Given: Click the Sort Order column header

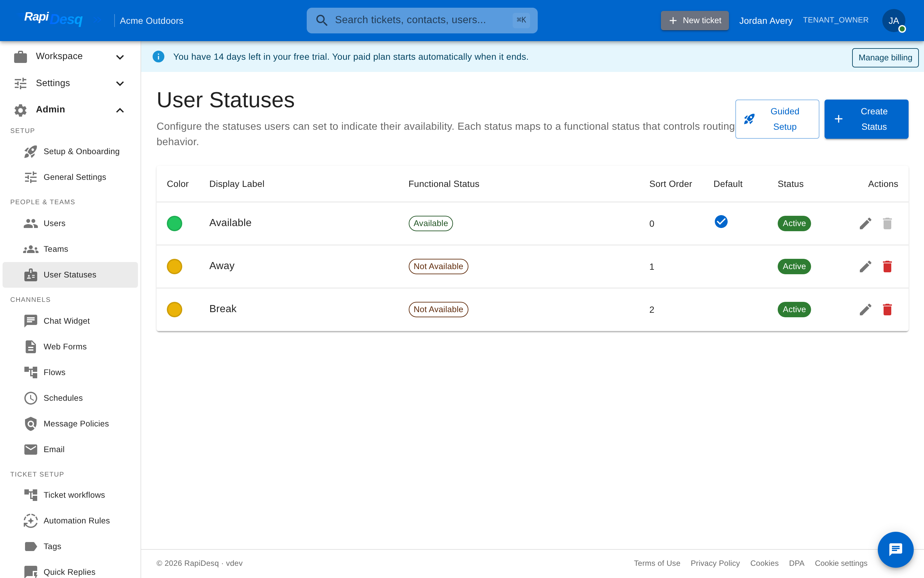Looking at the screenshot, I should point(671,184).
